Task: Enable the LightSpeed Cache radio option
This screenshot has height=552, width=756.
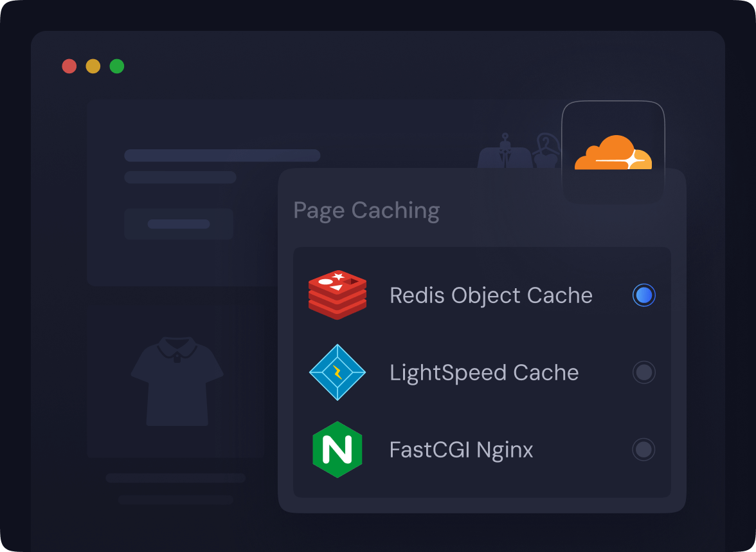Action: (x=643, y=372)
